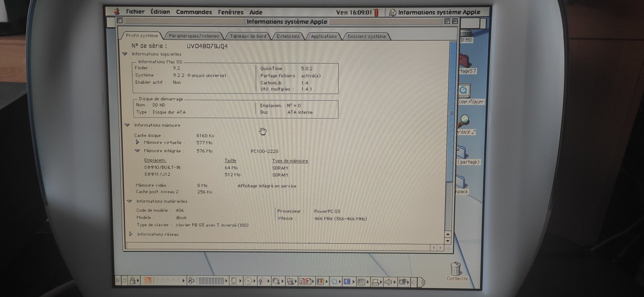Viewport: 644px width, 297px height.
Task: Open the application menu labeled Informations système Apple
Action: [x=435, y=12]
